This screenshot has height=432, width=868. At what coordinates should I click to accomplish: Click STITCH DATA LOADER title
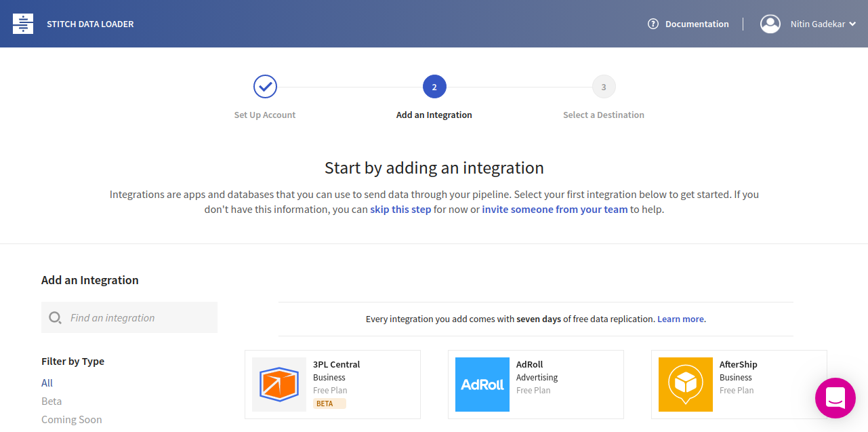pos(90,24)
